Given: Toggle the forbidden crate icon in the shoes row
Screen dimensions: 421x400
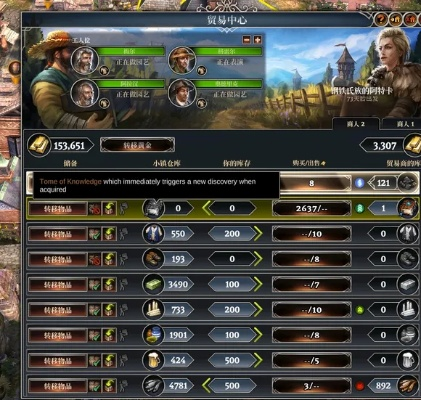Looking at the screenshot, I should pyautogui.click(x=95, y=259).
